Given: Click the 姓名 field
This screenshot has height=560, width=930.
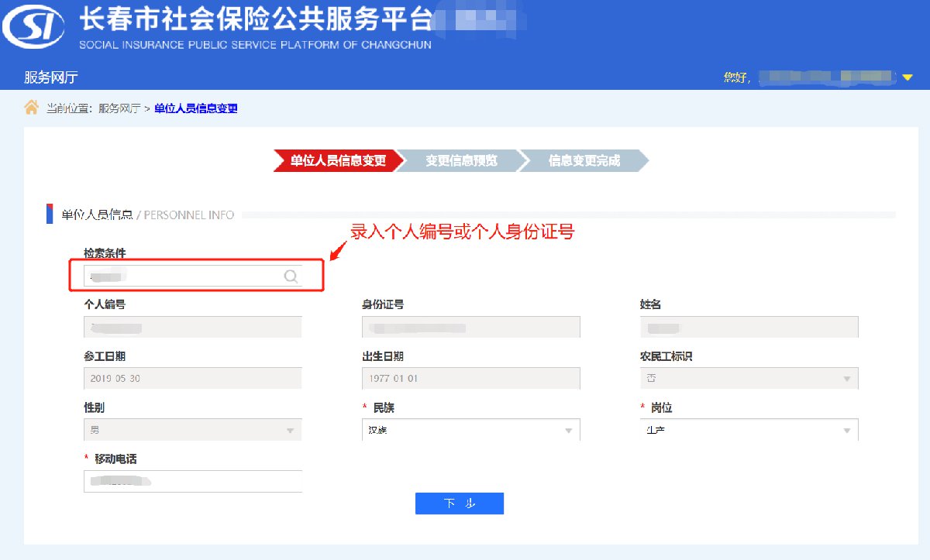Looking at the screenshot, I should coord(749,328).
